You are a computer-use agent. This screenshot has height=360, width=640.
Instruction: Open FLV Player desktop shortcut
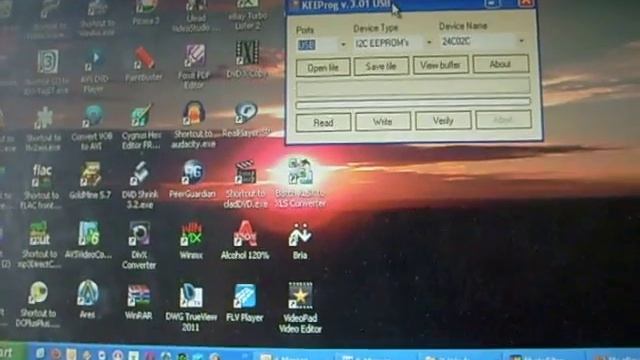pos(244,303)
